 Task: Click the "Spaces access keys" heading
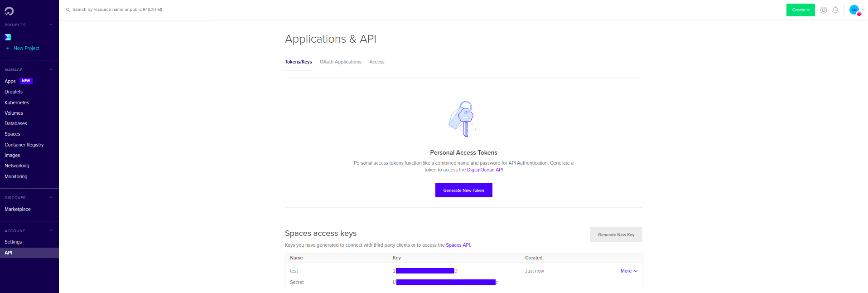tap(321, 233)
